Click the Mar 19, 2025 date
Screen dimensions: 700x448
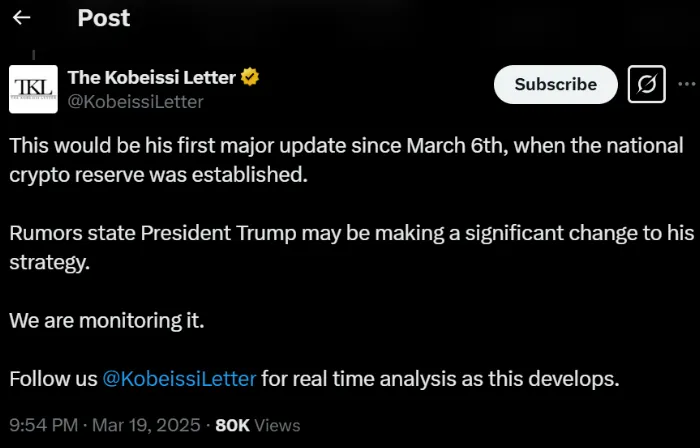[x=147, y=425]
